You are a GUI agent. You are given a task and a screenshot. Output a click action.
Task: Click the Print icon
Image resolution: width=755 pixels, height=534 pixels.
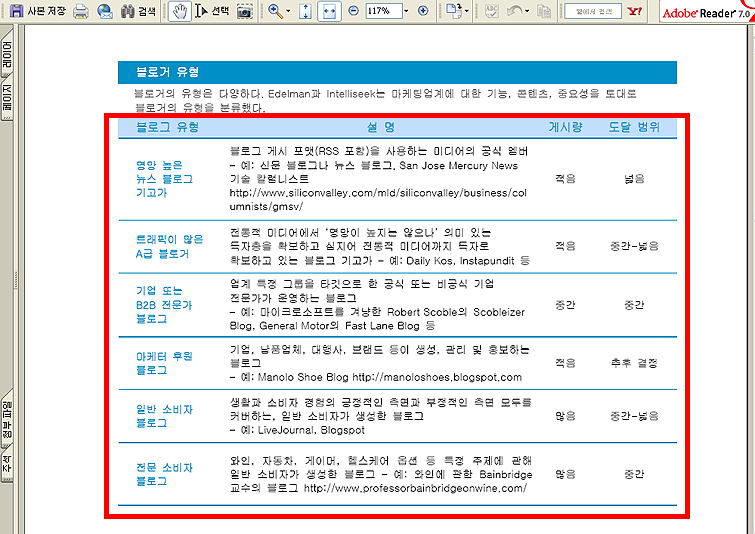81,11
